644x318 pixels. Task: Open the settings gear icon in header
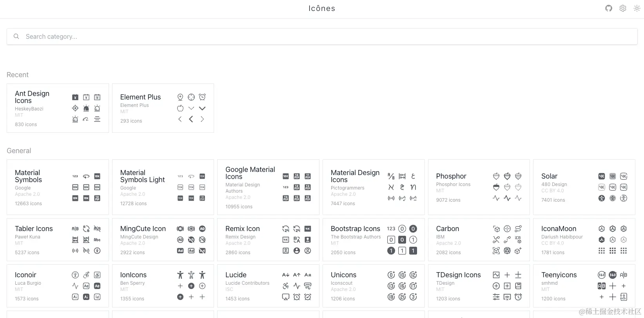(x=623, y=8)
